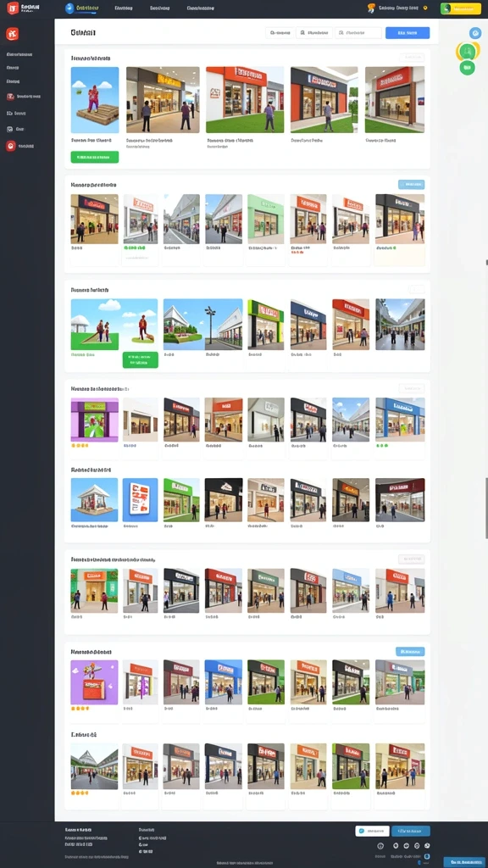Click the white button in the footer
The image size is (488, 868).
(373, 831)
